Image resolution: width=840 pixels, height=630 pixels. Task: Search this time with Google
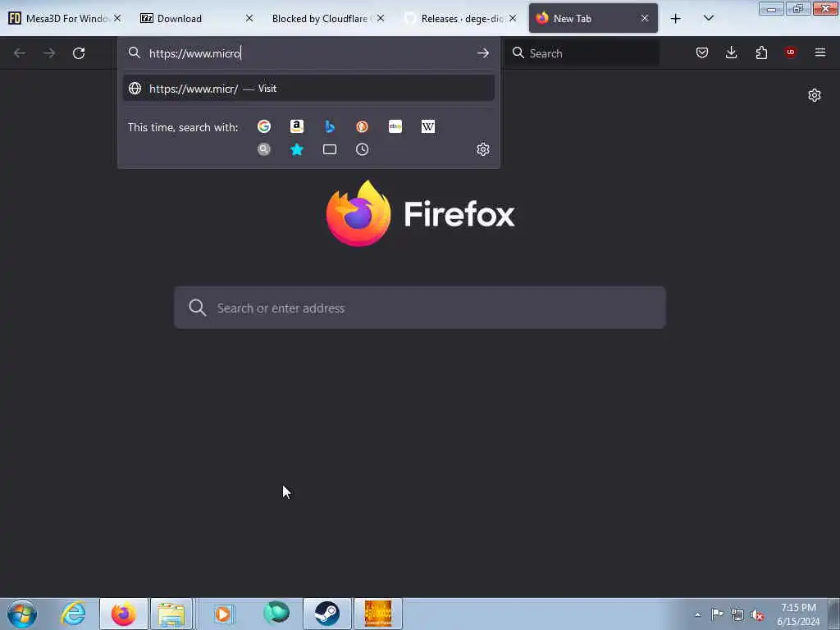pos(263,126)
